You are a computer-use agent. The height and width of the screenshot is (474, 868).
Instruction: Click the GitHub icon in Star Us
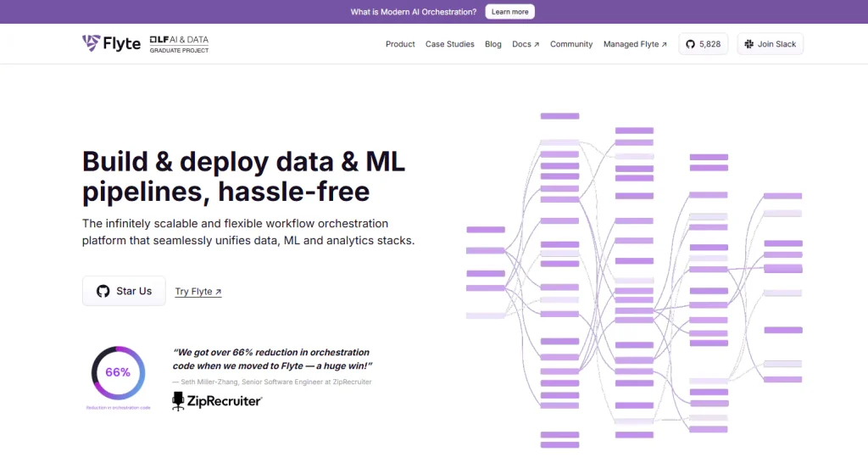pos(103,291)
